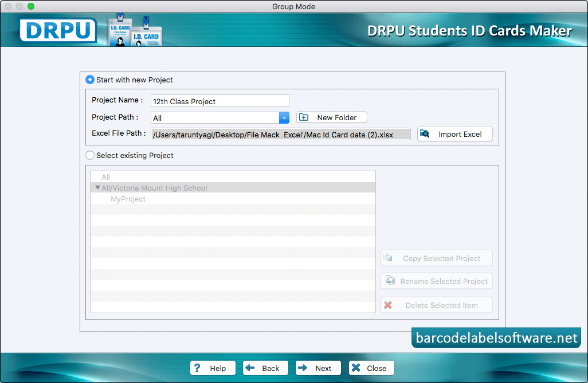Image resolution: width=588 pixels, height=383 pixels.
Task: Click the New Folder button
Action: (x=331, y=117)
